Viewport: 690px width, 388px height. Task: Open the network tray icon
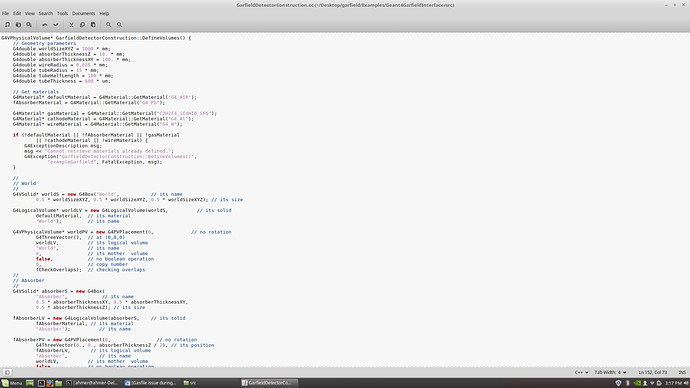(x=652, y=383)
